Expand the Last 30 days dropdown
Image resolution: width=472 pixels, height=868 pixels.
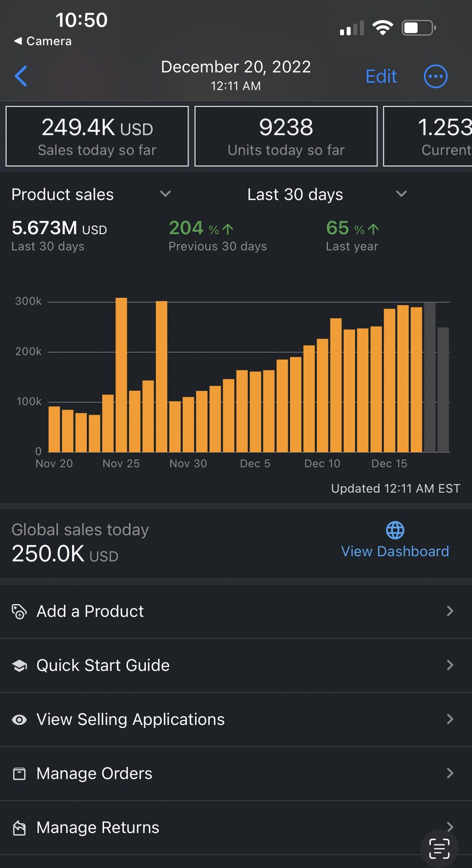click(x=327, y=194)
